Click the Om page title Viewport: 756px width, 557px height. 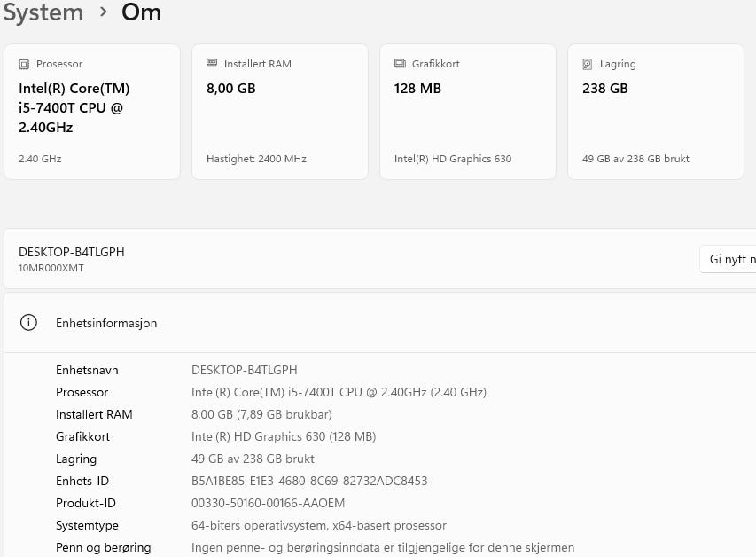(141, 12)
